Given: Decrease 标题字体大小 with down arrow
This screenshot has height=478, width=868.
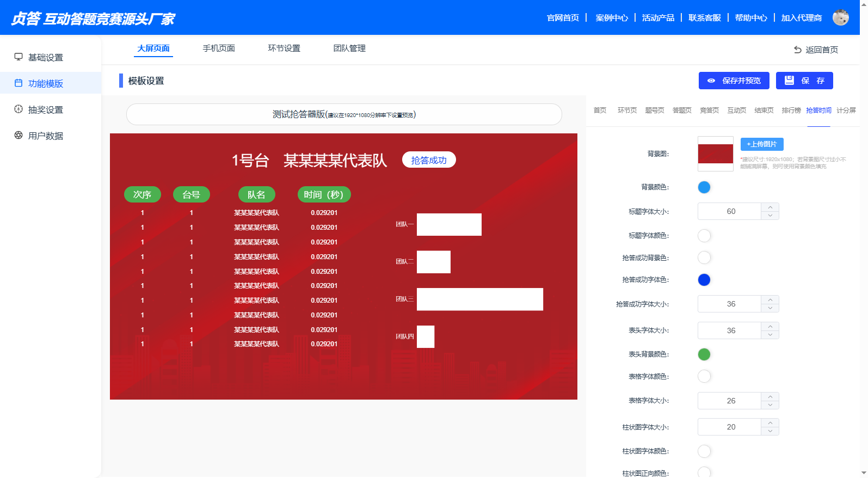Looking at the screenshot, I should coord(770,216).
